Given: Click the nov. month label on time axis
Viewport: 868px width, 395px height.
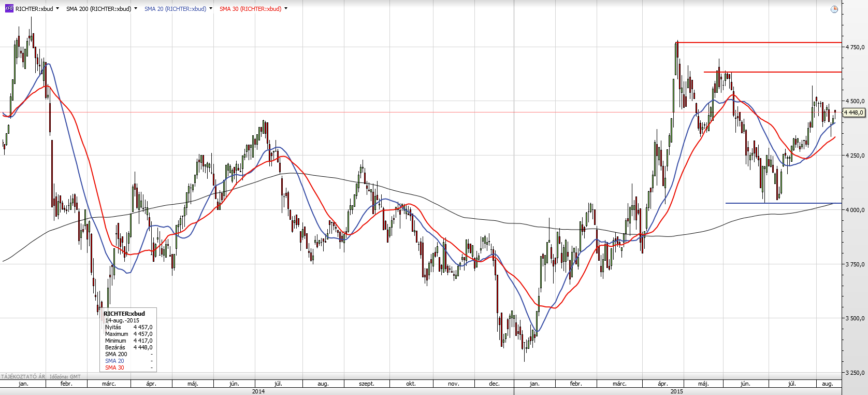Looking at the screenshot, I should pyautogui.click(x=453, y=384).
